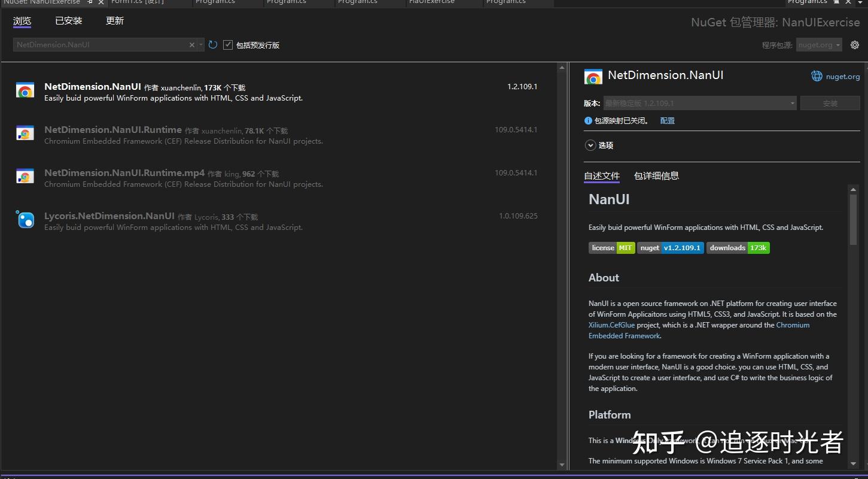Select the NetDimension.NanUI.Runtime.mp4 package name
868x479 pixels.
pos(124,173)
